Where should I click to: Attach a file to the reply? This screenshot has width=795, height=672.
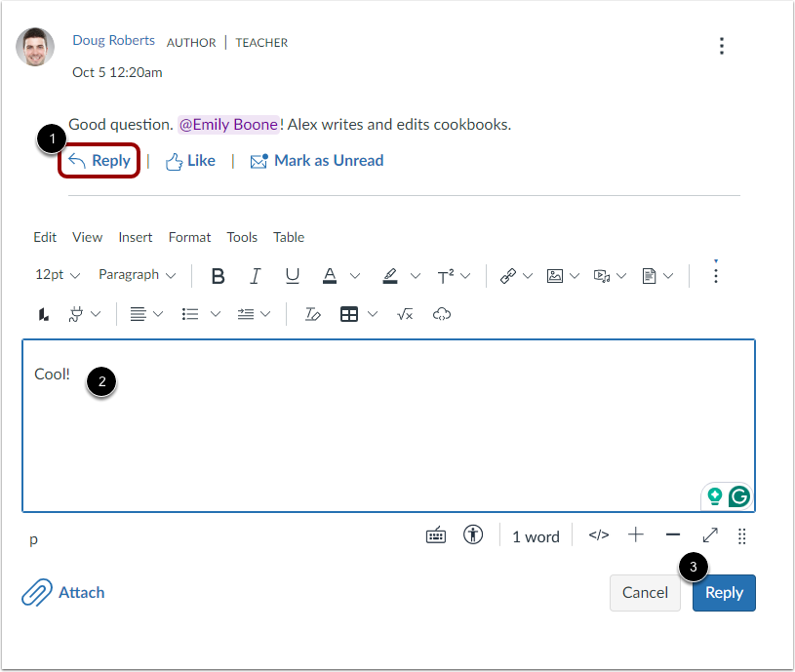62,592
